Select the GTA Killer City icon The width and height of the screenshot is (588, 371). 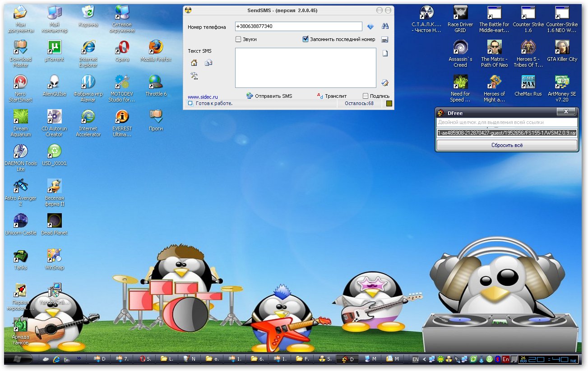pyautogui.click(x=562, y=51)
